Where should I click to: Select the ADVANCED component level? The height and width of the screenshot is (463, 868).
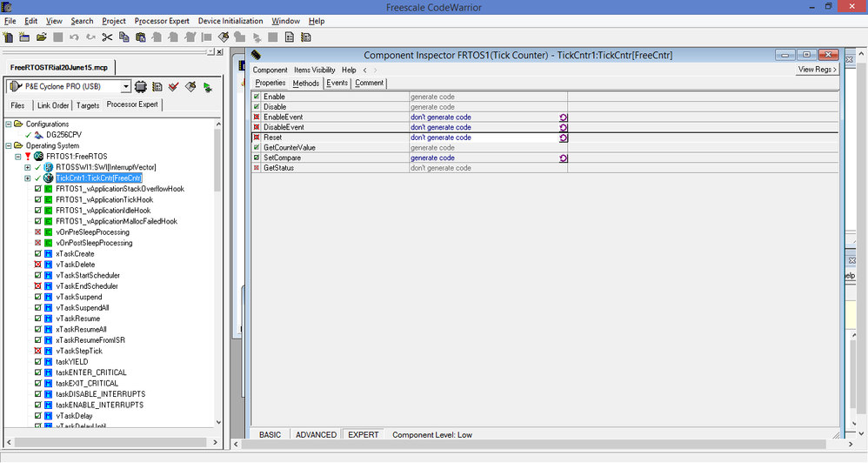pyautogui.click(x=316, y=435)
